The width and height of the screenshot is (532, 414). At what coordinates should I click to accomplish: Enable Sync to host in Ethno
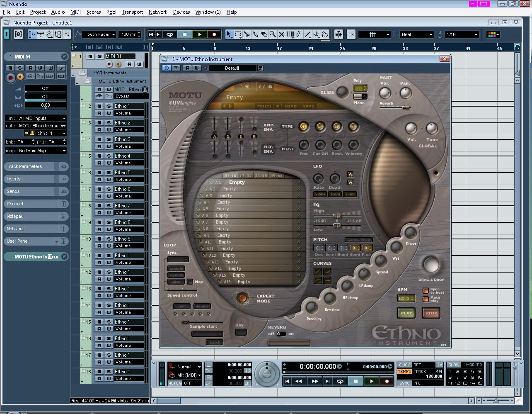(x=426, y=291)
